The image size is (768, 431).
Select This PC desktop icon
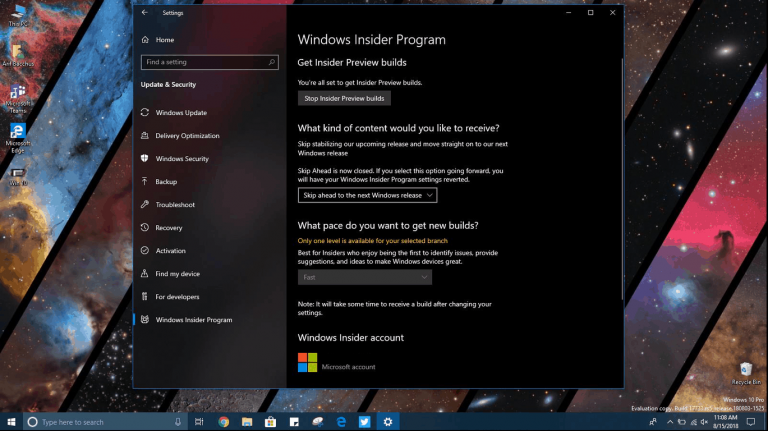[x=18, y=15]
